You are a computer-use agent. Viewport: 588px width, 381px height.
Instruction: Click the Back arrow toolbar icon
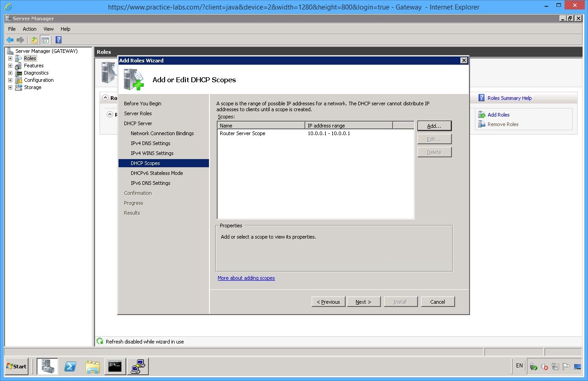(9, 40)
